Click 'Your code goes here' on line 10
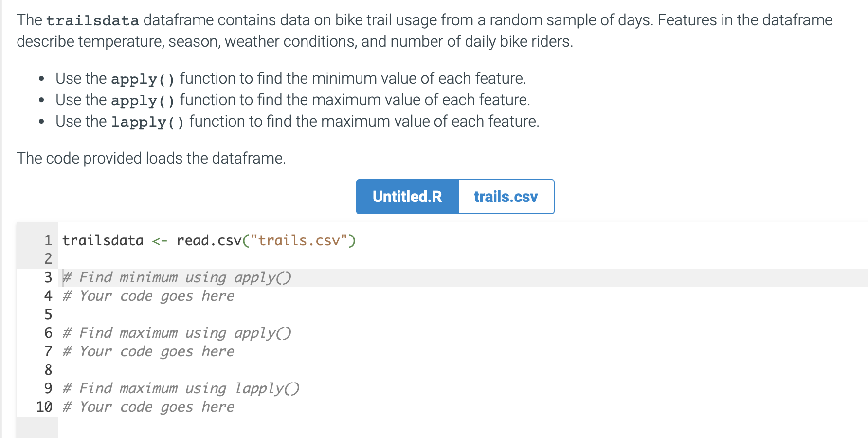This screenshot has width=868, height=438. [148, 406]
